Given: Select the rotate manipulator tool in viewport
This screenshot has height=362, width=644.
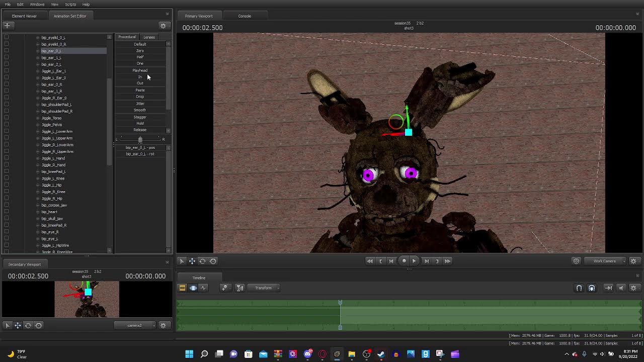Looking at the screenshot, I should 202,261.
